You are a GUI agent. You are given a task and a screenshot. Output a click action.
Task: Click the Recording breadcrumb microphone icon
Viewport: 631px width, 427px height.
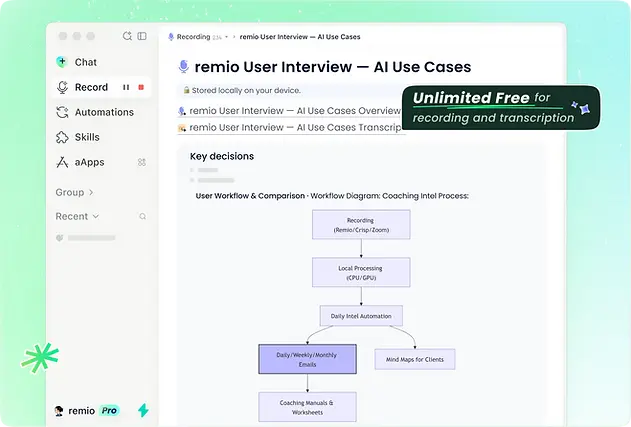[x=171, y=37]
